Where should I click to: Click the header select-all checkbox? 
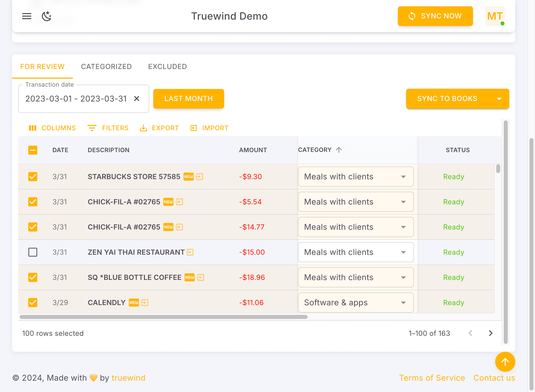point(33,150)
